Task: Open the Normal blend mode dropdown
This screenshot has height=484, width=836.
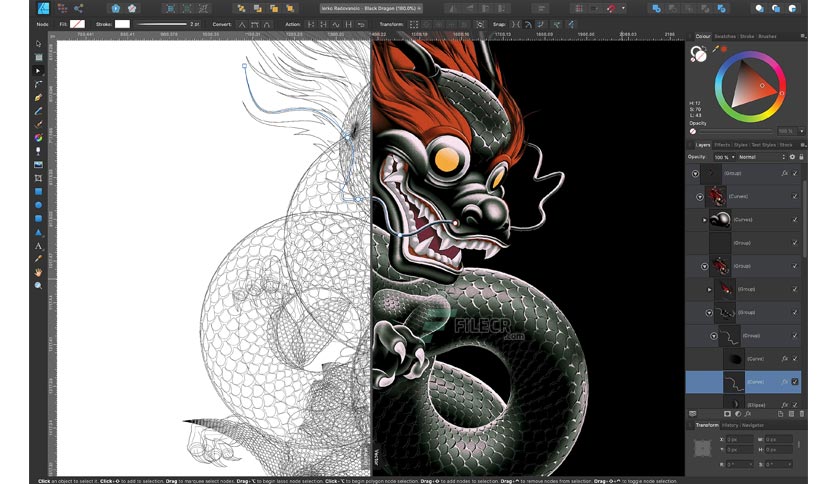Action: click(x=760, y=157)
